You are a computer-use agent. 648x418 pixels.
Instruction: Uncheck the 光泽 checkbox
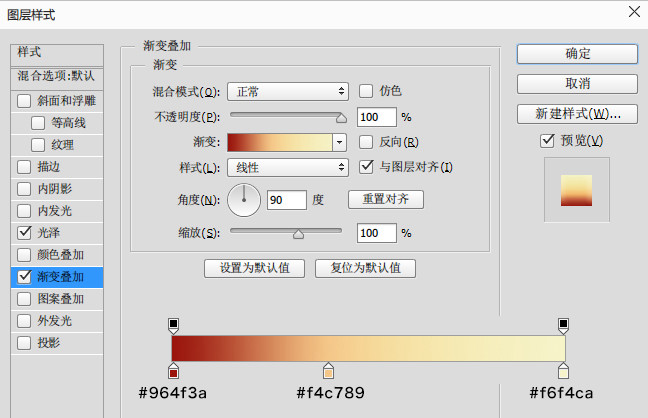[x=24, y=232]
